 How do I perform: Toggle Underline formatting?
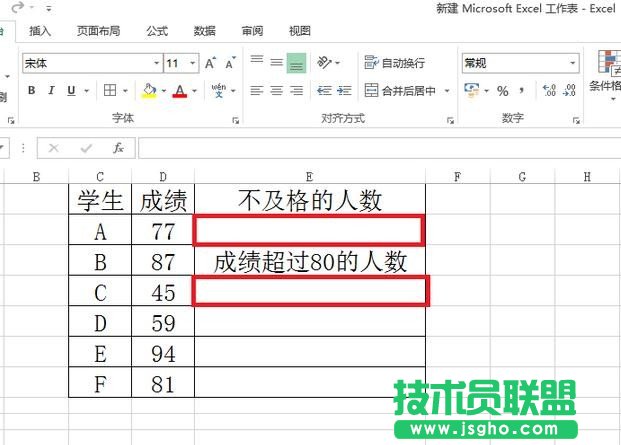71,91
